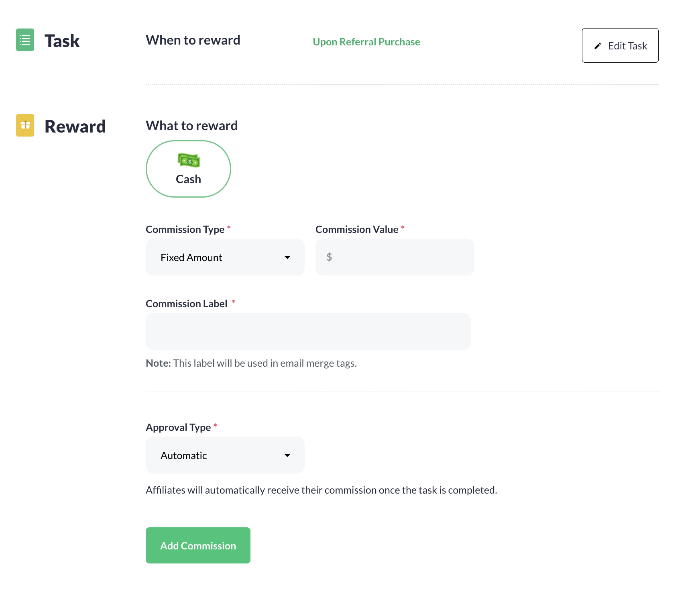Viewport: 700px width, 596px height.
Task: Click the pencil icon inside Edit Task
Action: 598,45
